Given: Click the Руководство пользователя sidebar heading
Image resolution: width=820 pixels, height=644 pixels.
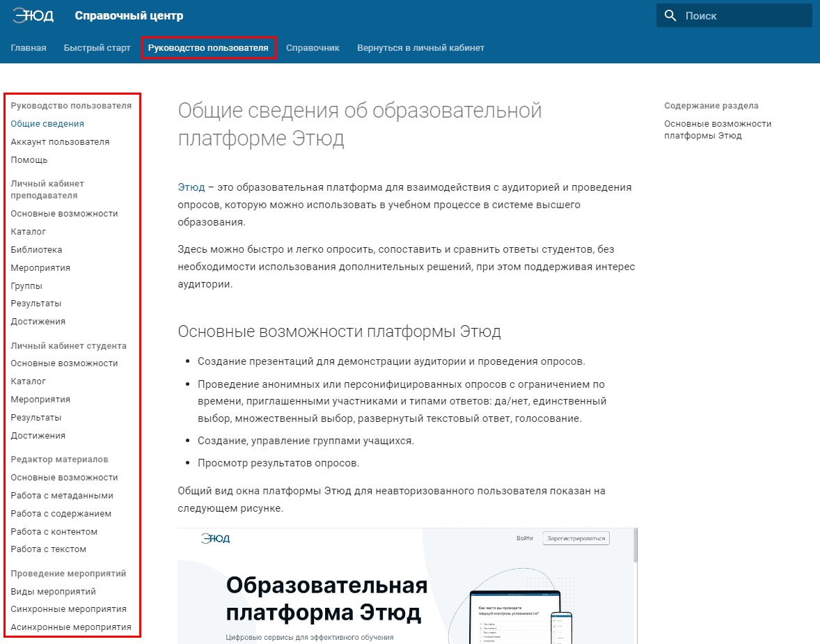Looking at the screenshot, I should [x=70, y=106].
